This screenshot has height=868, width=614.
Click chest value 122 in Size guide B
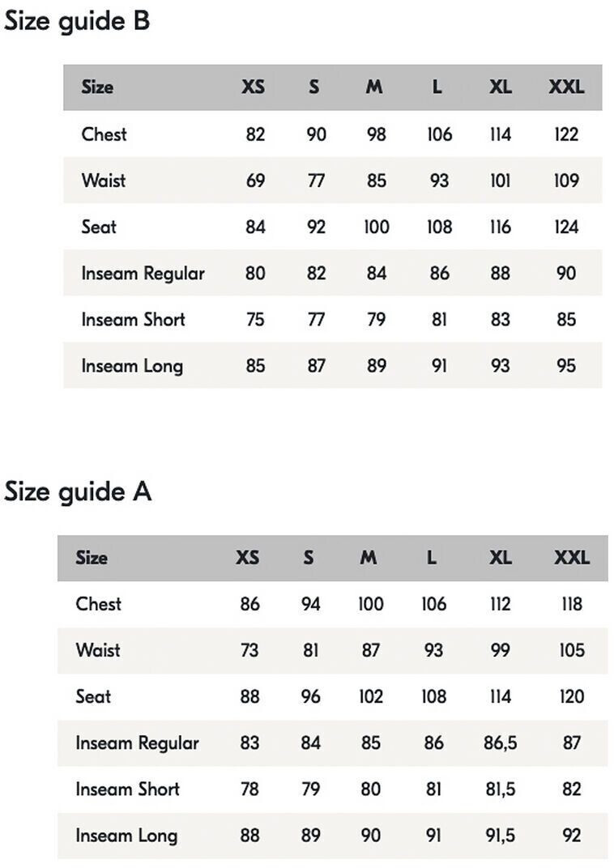tap(566, 134)
